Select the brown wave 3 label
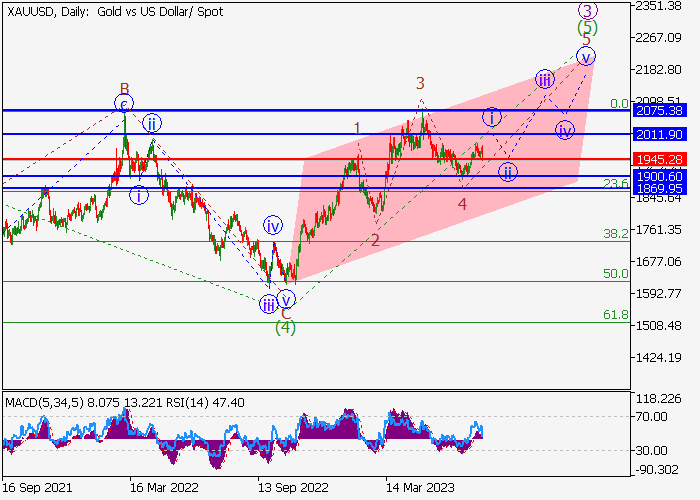The image size is (700, 500). point(420,83)
